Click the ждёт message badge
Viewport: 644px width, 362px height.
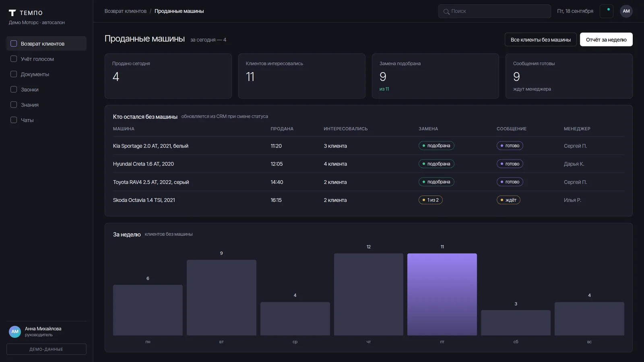[508, 200]
